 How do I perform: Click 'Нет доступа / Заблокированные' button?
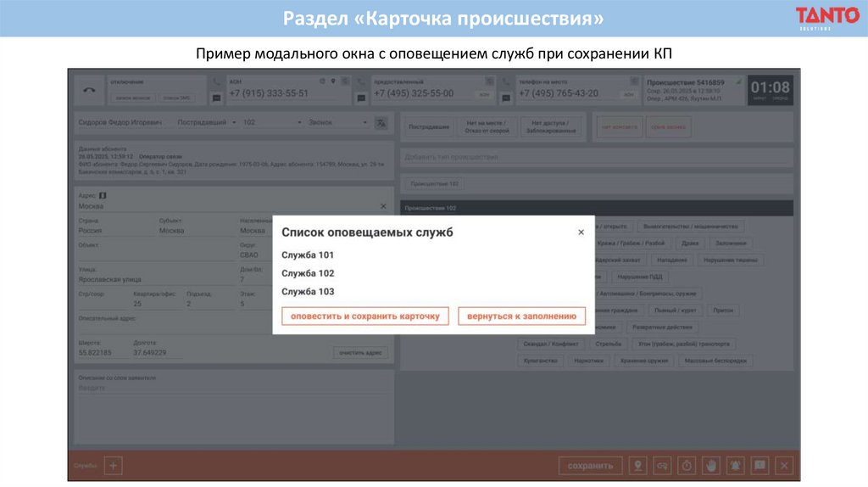pos(550,127)
